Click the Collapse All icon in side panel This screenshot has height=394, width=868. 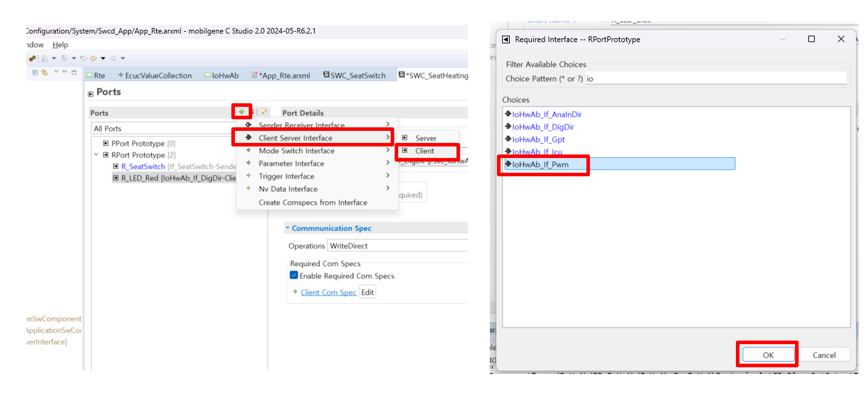point(35,73)
